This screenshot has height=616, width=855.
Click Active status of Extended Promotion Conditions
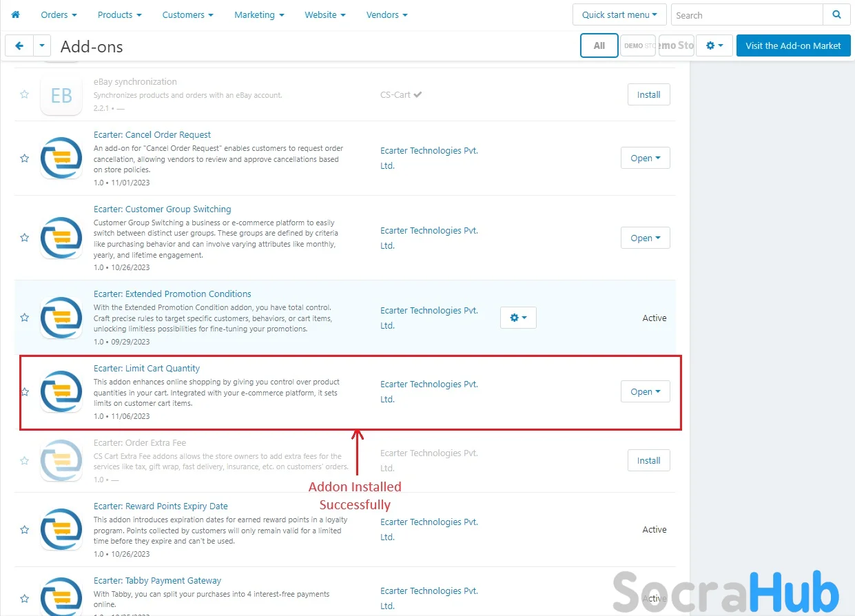click(x=655, y=318)
